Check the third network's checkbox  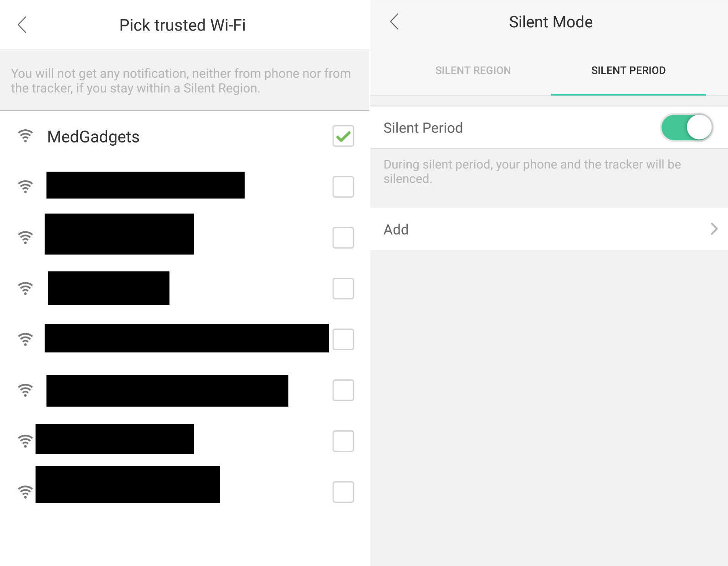[343, 238]
